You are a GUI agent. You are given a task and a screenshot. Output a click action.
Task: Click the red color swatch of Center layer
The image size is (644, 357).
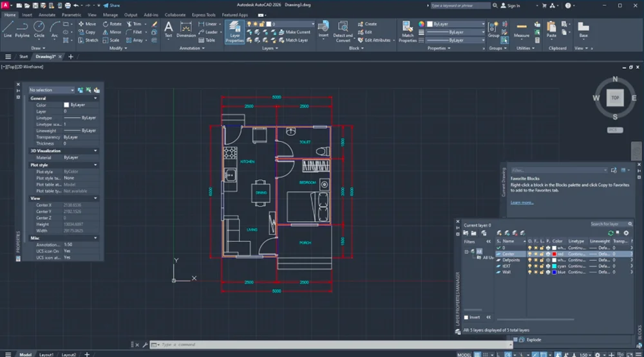(x=554, y=254)
